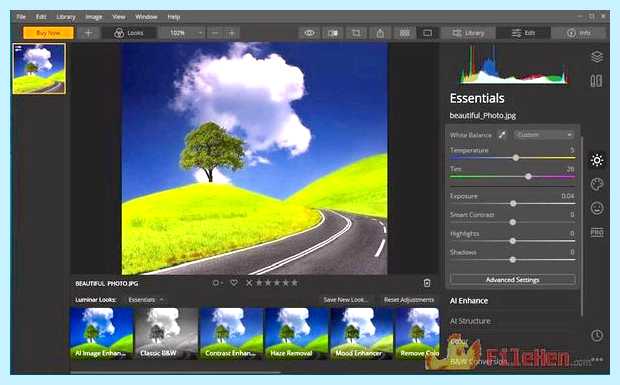Select the Pro tools icon in sidebar
This screenshot has height=385, width=620.
click(597, 232)
